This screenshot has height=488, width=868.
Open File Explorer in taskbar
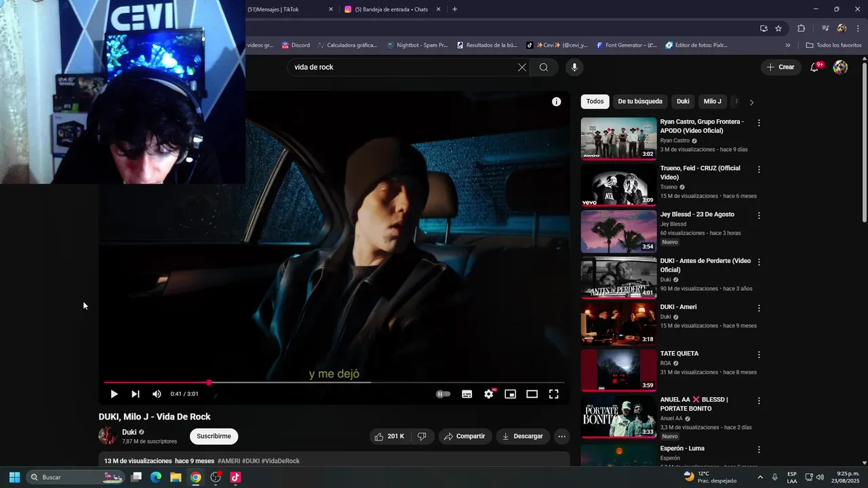tap(176, 477)
